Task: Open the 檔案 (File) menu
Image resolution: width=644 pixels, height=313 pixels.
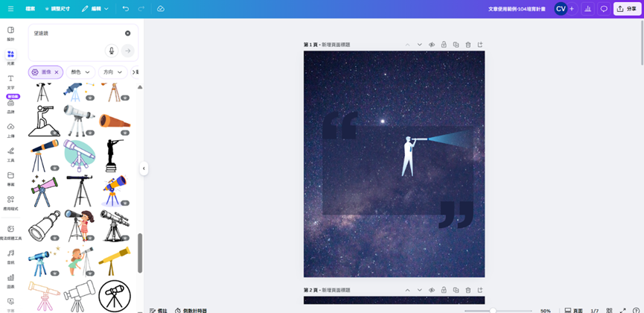Action: click(x=30, y=9)
